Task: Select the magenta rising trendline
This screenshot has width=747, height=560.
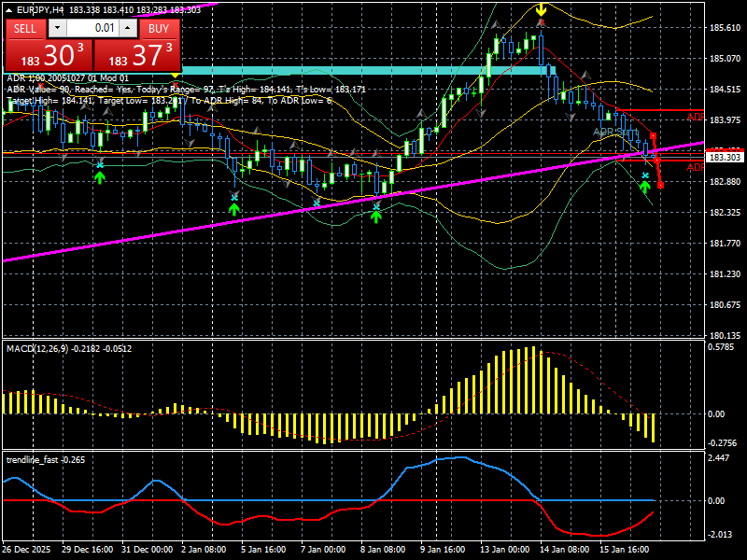Action: (x=353, y=202)
